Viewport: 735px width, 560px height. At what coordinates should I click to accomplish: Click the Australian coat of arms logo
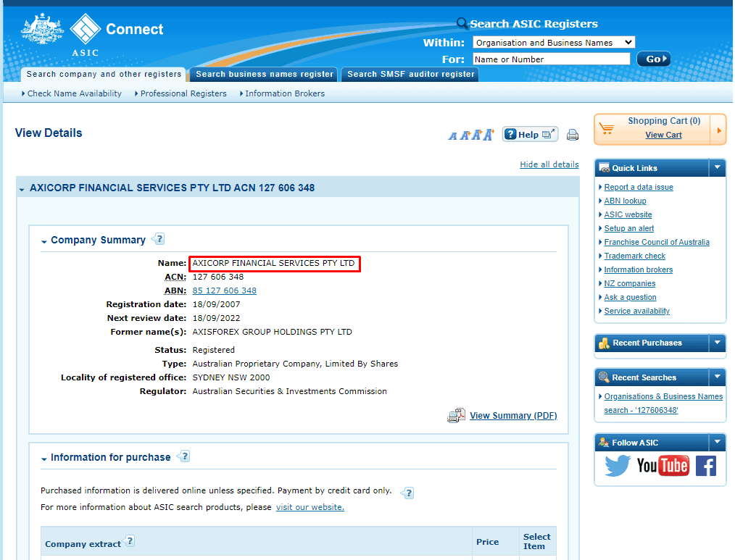(x=42, y=30)
